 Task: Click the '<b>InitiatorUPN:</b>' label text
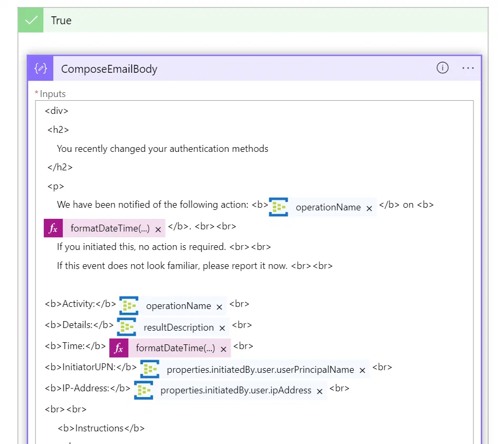coord(91,367)
